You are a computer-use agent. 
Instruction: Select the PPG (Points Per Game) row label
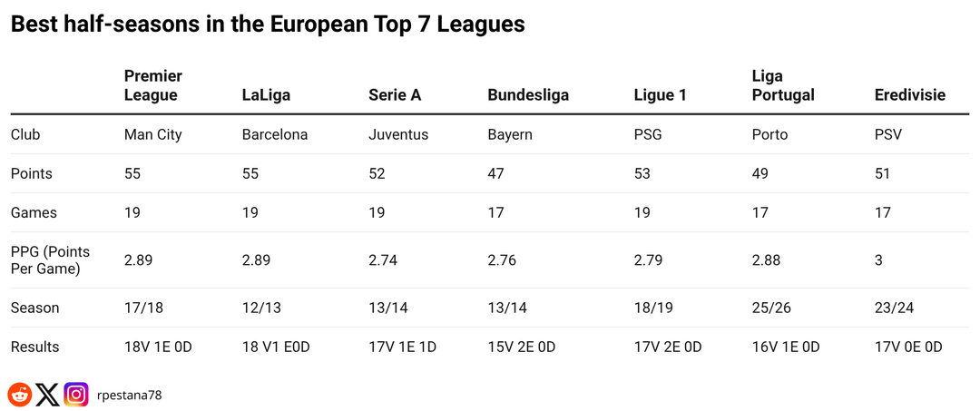(x=50, y=260)
